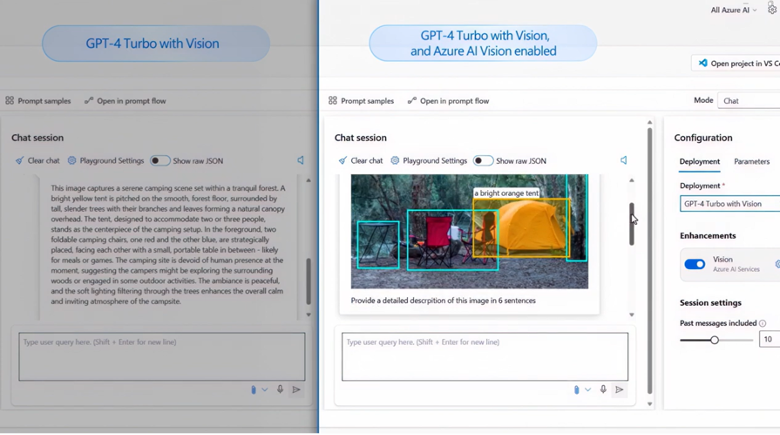Click the microphone icon in right chat

click(x=603, y=389)
